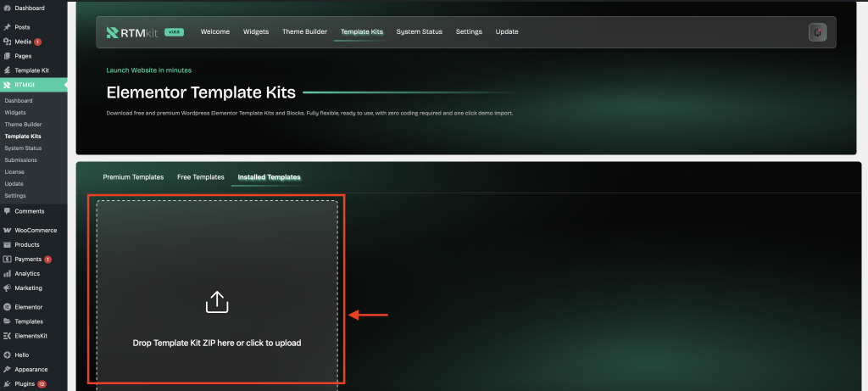Select Template Kits in top navigation

(x=361, y=32)
